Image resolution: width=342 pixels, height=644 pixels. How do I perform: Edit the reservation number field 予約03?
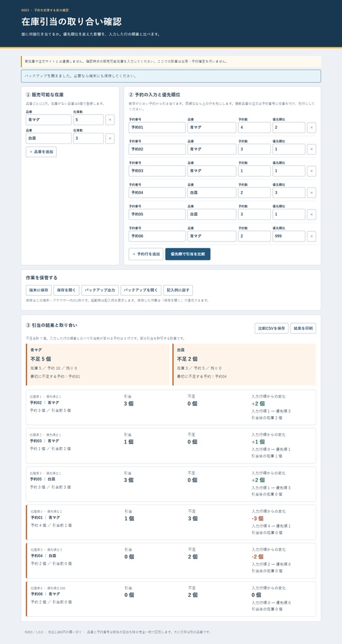(x=157, y=171)
